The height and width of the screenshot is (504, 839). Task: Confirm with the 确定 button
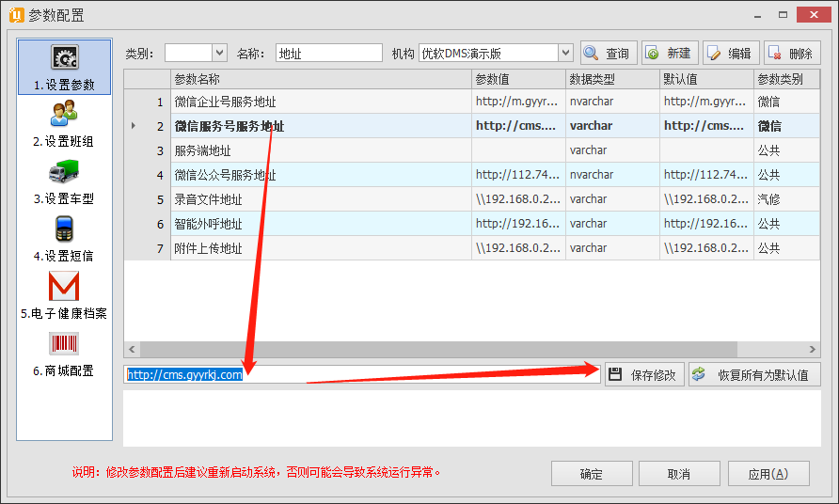592,474
